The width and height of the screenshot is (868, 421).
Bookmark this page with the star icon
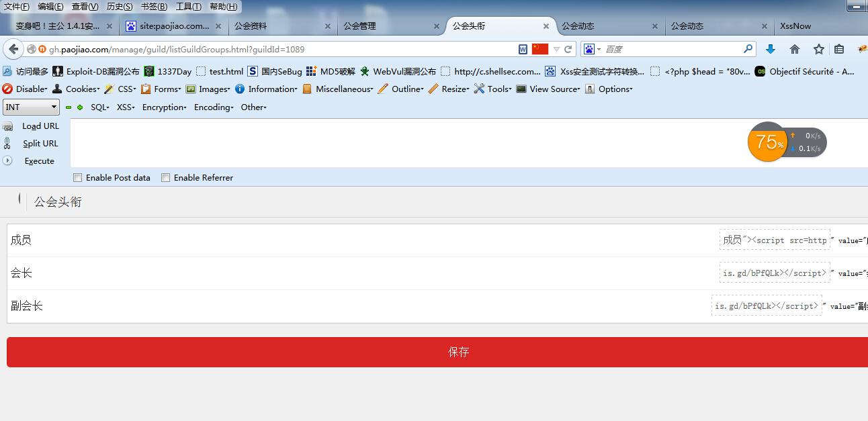coord(818,49)
